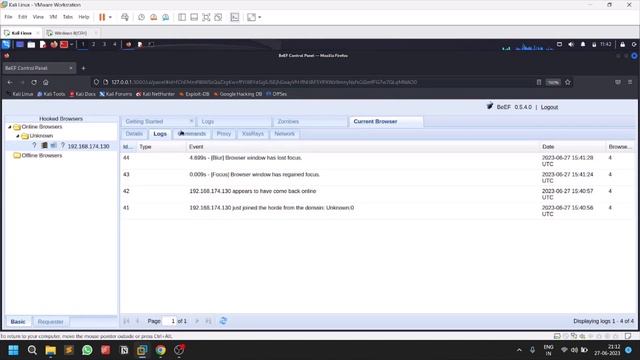The image size is (640, 360).
Task: Switch to the Zombies tab
Action: [x=309, y=122]
